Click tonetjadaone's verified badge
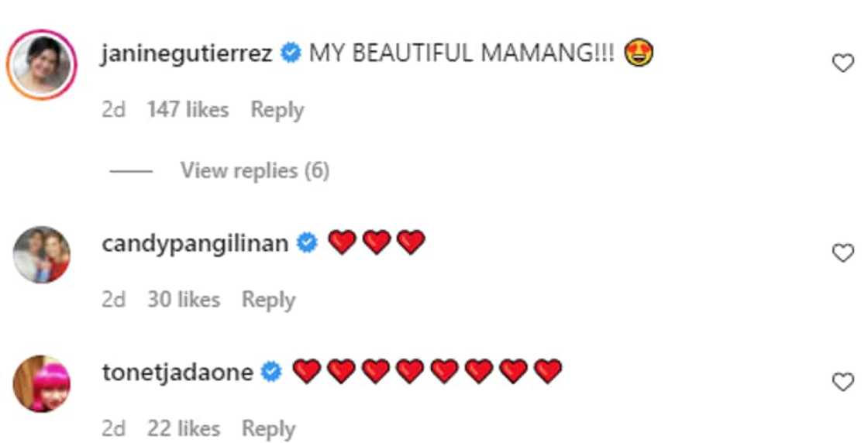868x443 pixels. coord(271,373)
